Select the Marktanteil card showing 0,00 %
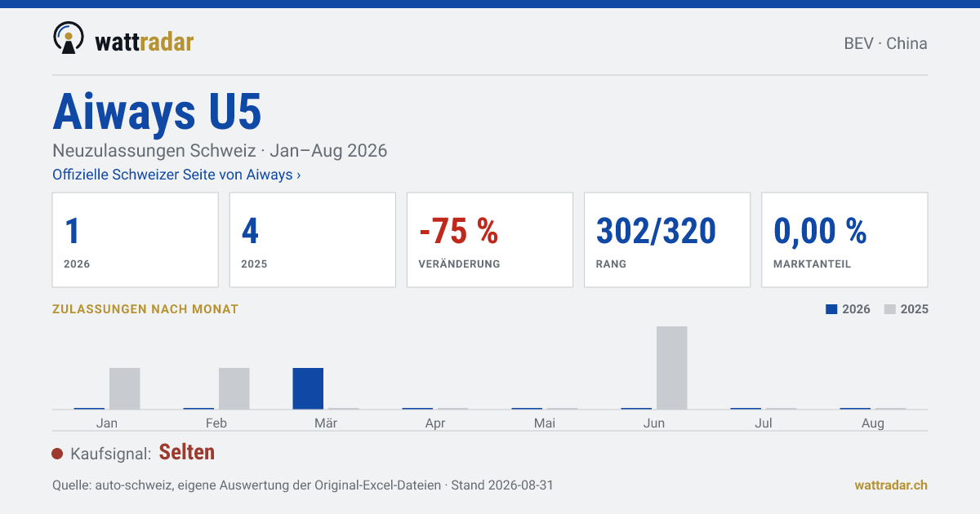 click(x=844, y=240)
